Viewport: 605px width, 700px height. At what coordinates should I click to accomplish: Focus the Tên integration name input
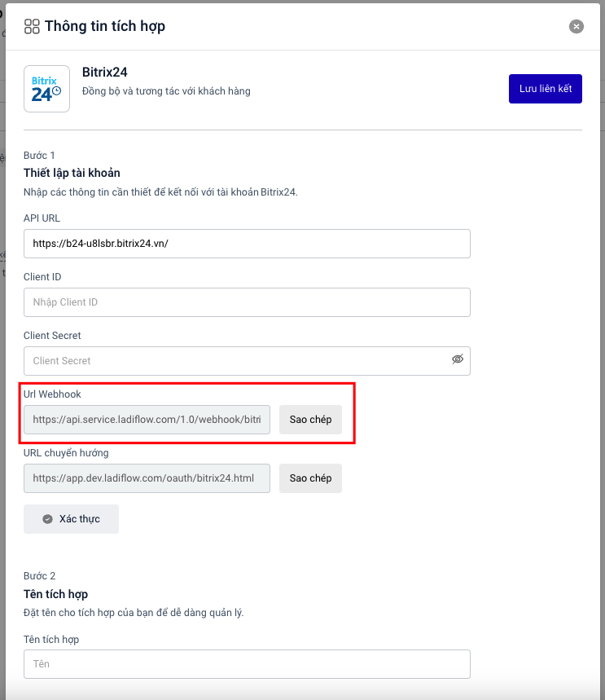click(247, 664)
